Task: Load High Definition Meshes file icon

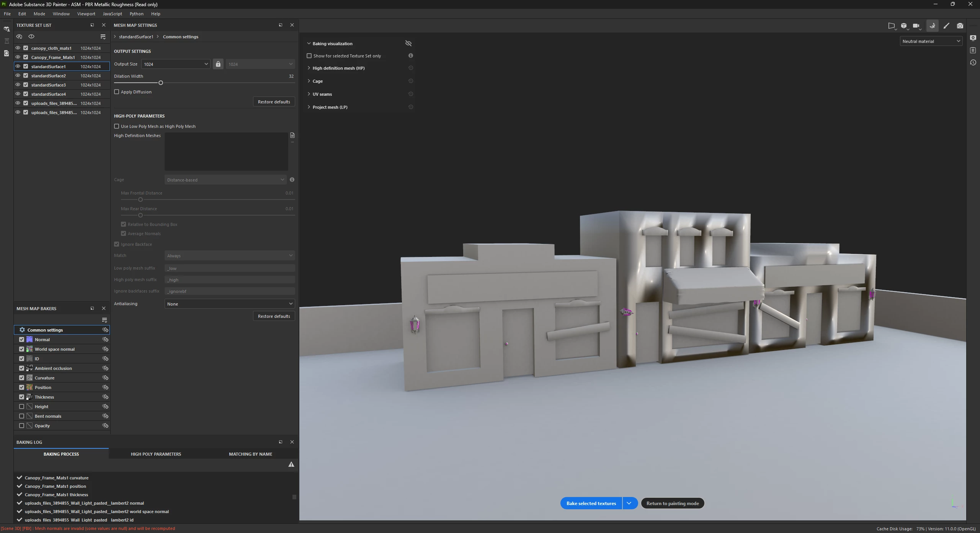Action: point(292,135)
